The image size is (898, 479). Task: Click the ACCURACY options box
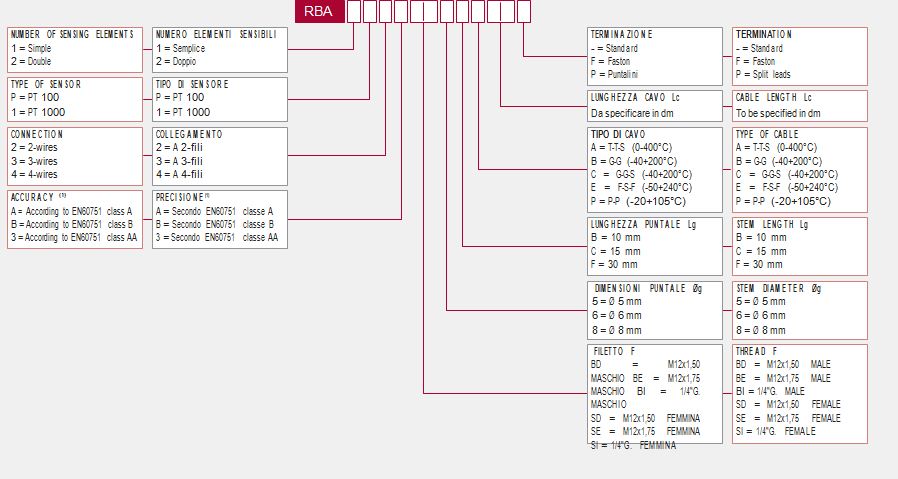pyautogui.click(x=75, y=219)
